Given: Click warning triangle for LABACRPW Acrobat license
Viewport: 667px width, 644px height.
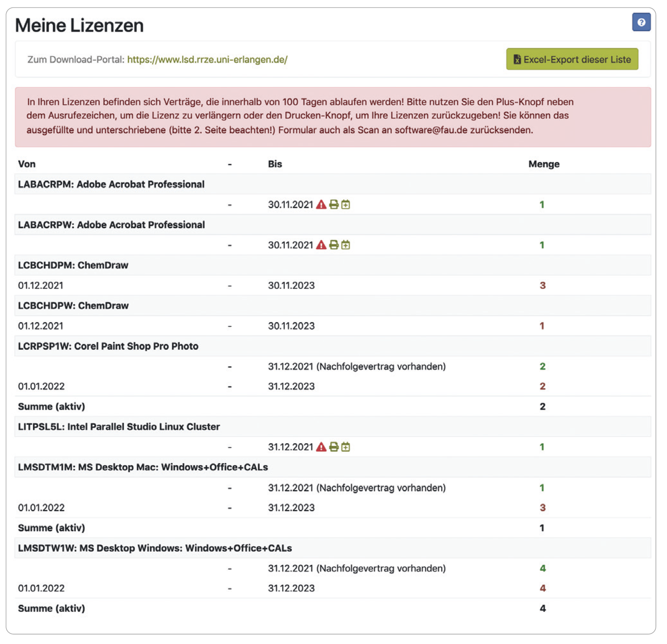Looking at the screenshot, I should [x=321, y=245].
